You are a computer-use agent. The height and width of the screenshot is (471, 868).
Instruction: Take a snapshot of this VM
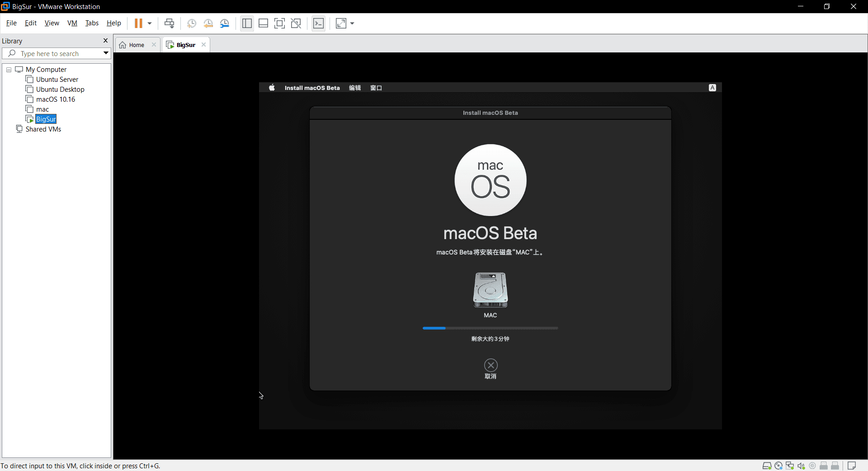(x=192, y=24)
